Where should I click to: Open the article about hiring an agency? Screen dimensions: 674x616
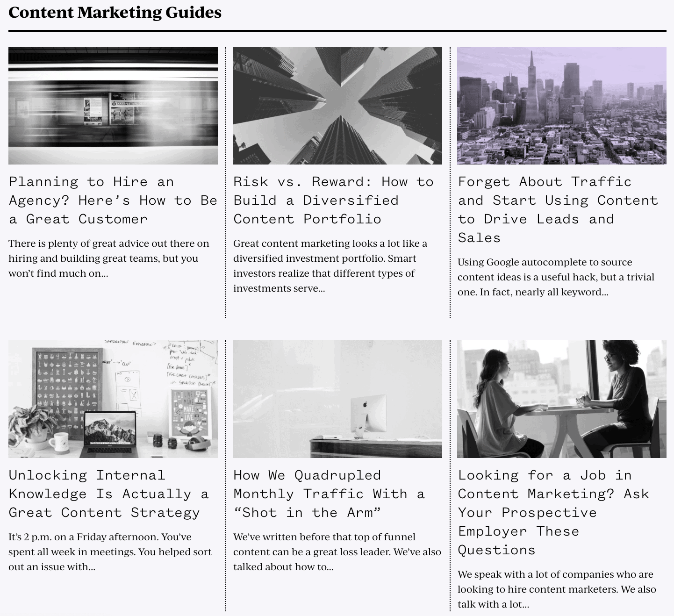pyautogui.click(x=112, y=200)
